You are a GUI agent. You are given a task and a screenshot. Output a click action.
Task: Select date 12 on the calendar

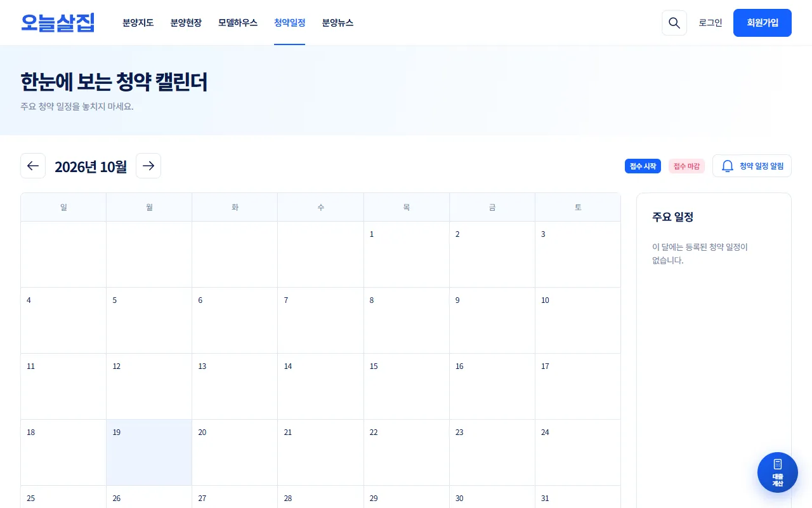pos(149,386)
